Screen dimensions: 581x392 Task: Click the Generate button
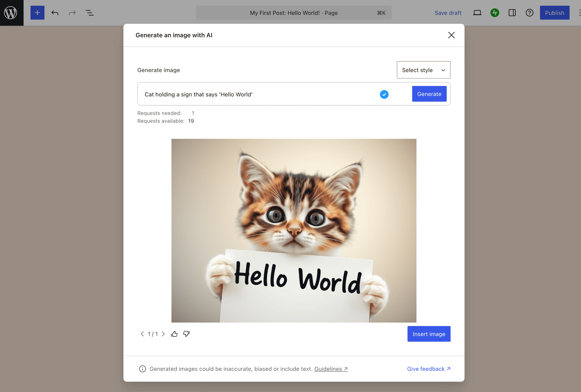(x=429, y=94)
